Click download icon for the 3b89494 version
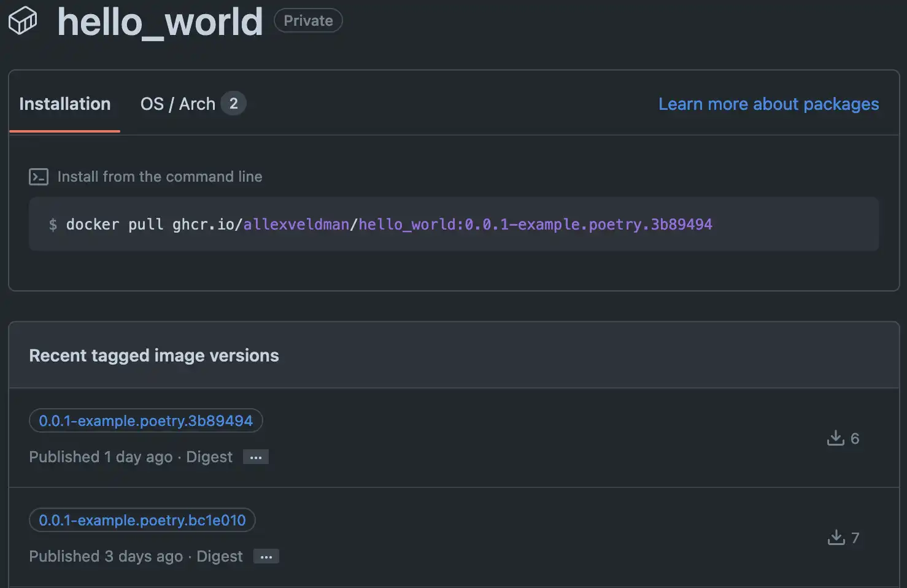Screen dimensions: 907x588 click(x=835, y=438)
